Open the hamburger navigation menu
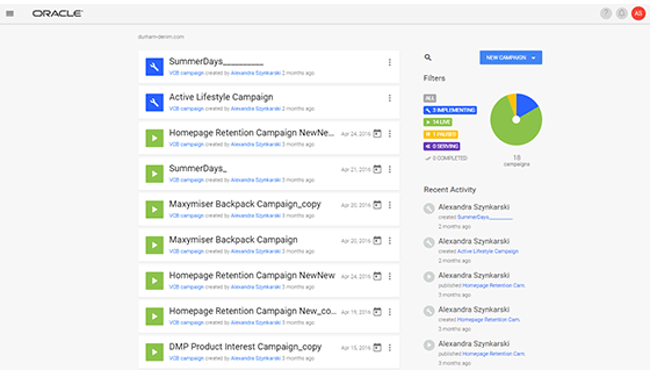 [x=10, y=14]
